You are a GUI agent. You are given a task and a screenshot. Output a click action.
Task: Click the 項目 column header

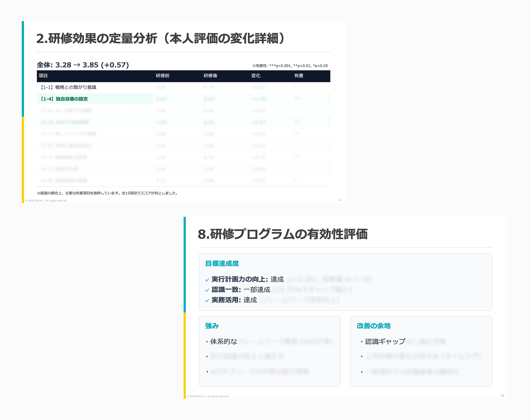click(x=43, y=76)
